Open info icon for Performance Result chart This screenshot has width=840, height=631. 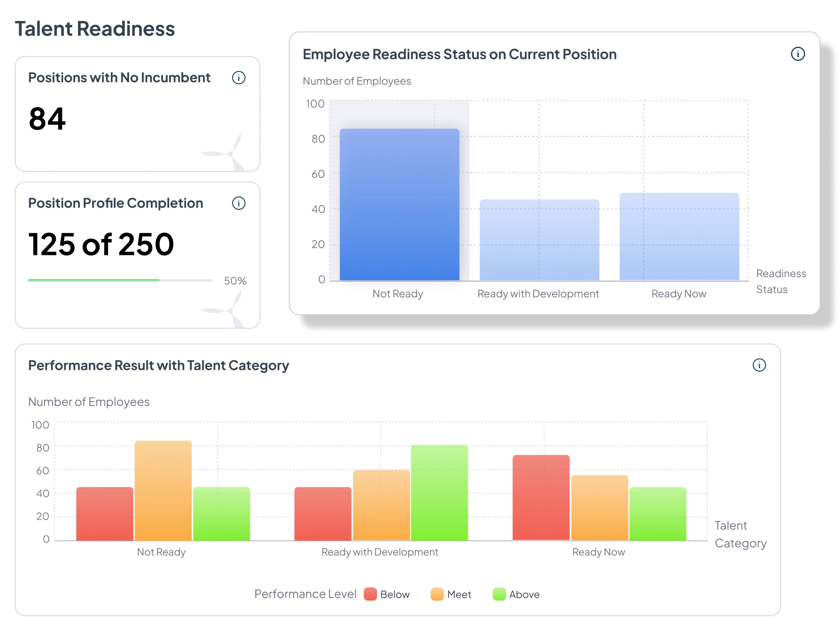tap(759, 365)
